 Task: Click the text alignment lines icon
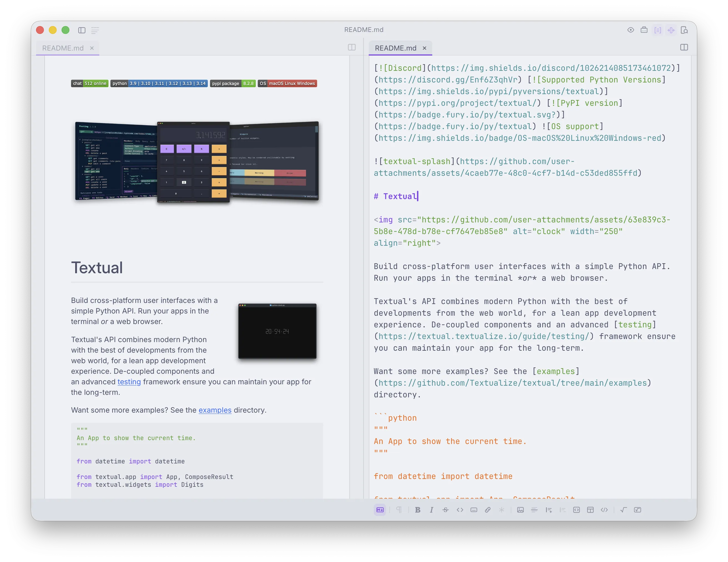534,510
